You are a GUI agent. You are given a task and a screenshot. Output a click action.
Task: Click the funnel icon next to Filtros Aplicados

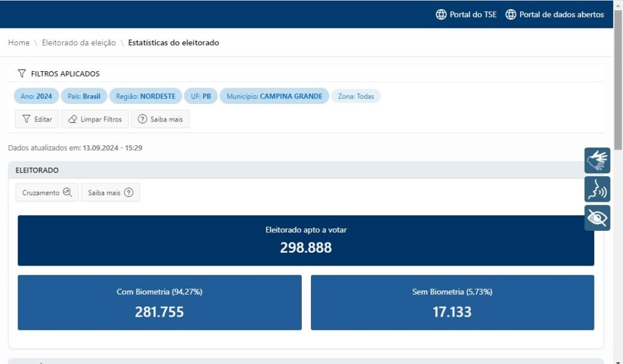point(22,74)
